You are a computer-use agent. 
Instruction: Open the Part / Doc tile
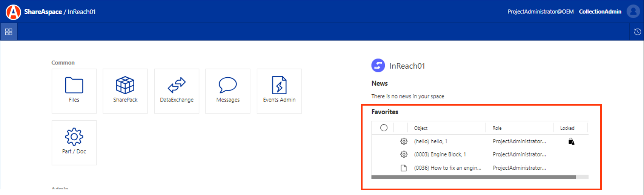click(x=74, y=143)
